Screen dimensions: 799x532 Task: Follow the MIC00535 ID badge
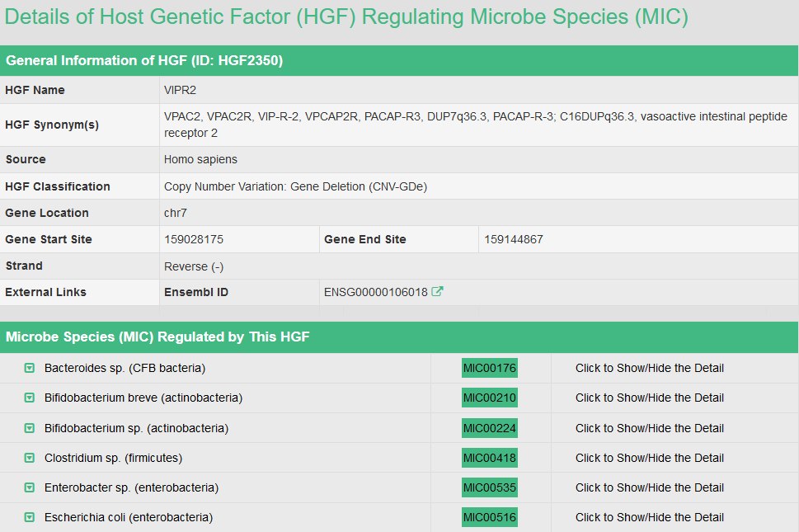point(489,487)
